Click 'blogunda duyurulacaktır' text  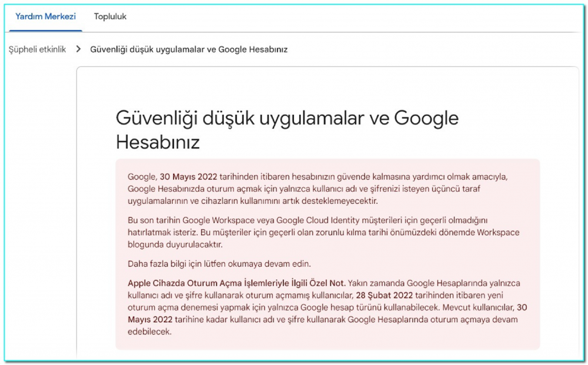pos(175,245)
